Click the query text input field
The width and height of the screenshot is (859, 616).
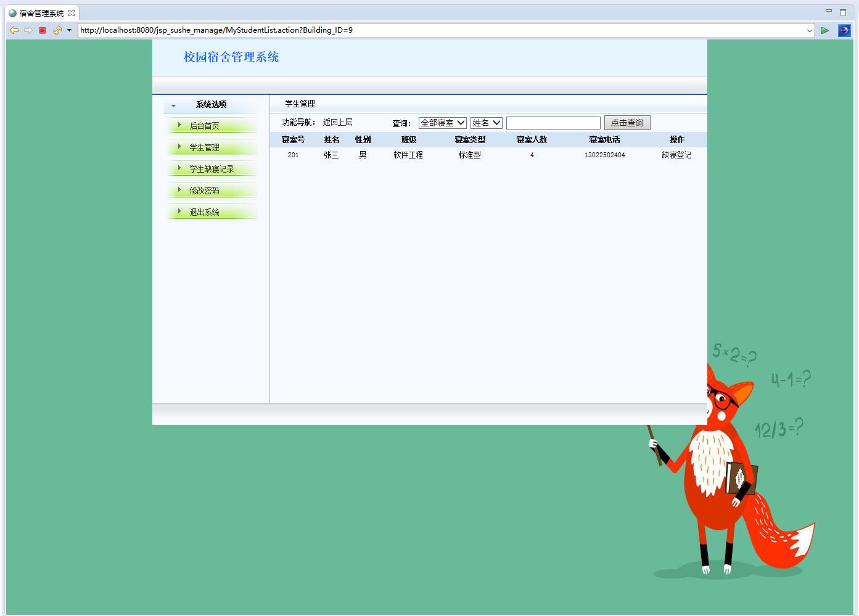(553, 123)
